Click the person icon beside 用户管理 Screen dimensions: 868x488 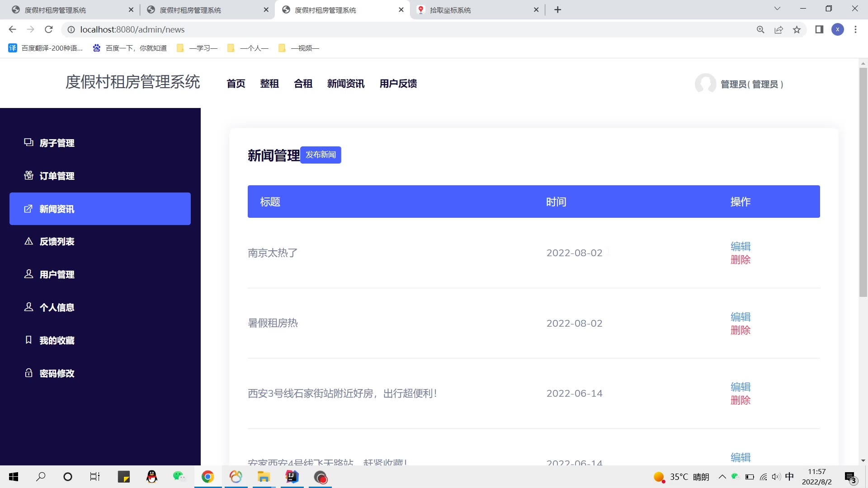coord(28,274)
